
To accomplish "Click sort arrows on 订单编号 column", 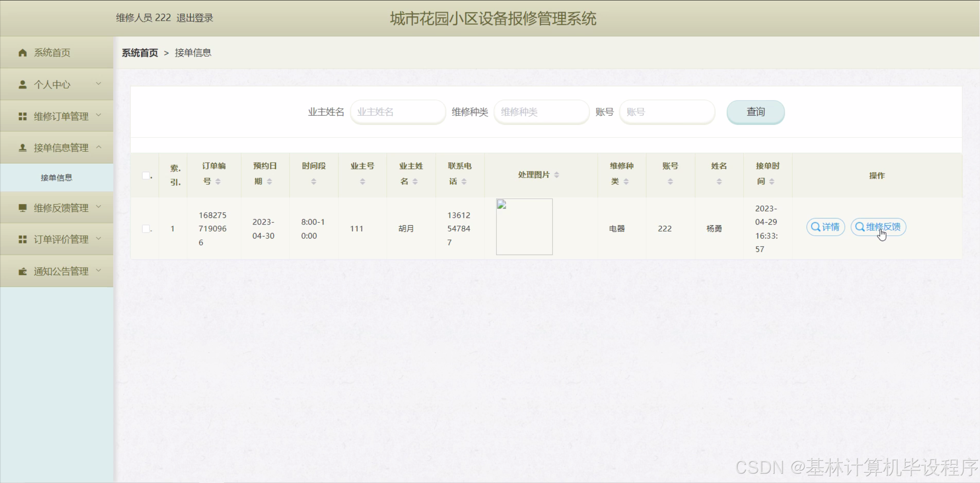I will pyautogui.click(x=218, y=181).
